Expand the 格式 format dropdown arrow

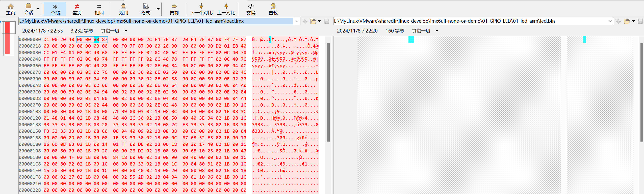(x=158, y=9)
